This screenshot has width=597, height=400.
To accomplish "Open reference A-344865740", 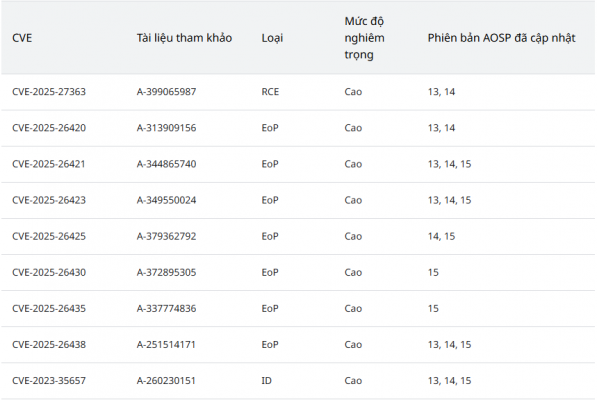I will tap(166, 164).
